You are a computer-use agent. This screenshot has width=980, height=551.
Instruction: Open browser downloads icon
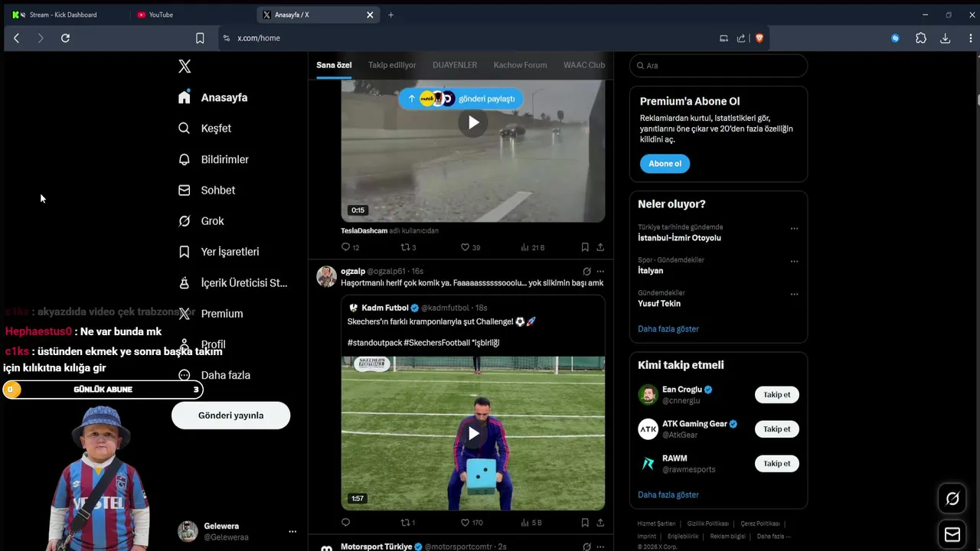(x=945, y=38)
